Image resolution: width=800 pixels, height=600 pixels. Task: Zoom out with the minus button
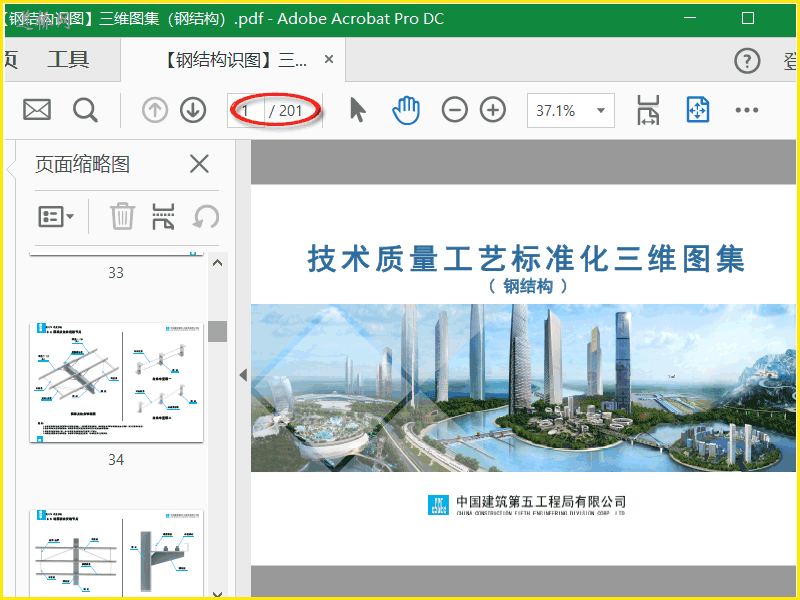[455, 110]
